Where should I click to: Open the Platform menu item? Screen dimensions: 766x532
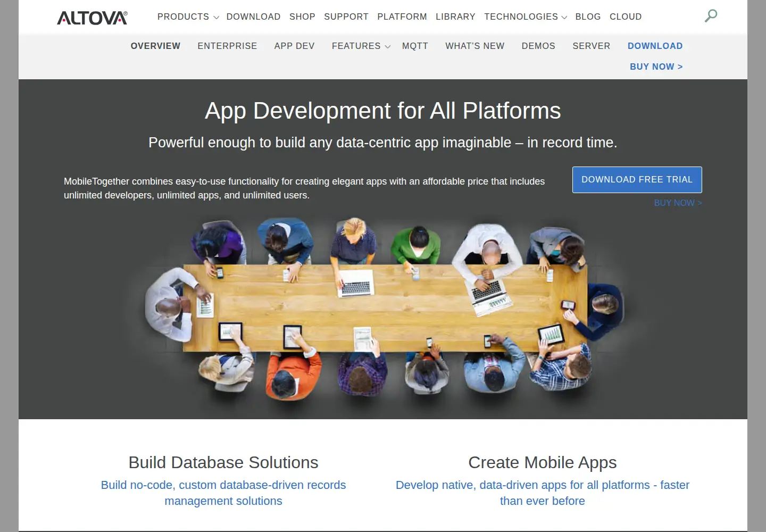[402, 17]
